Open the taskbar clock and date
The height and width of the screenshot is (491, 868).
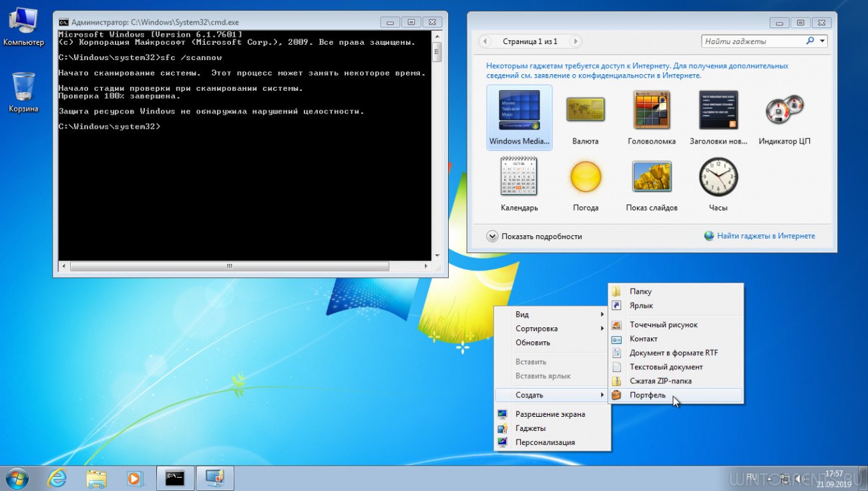[x=834, y=478]
